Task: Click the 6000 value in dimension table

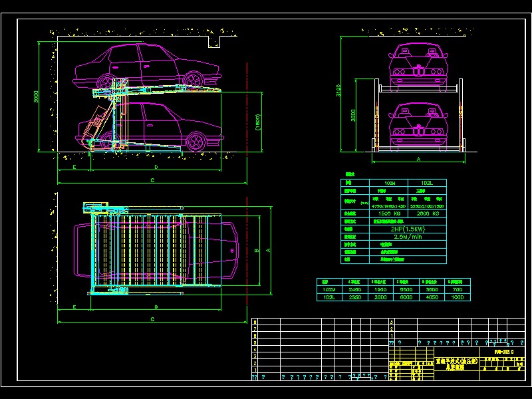Action: click(x=404, y=298)
